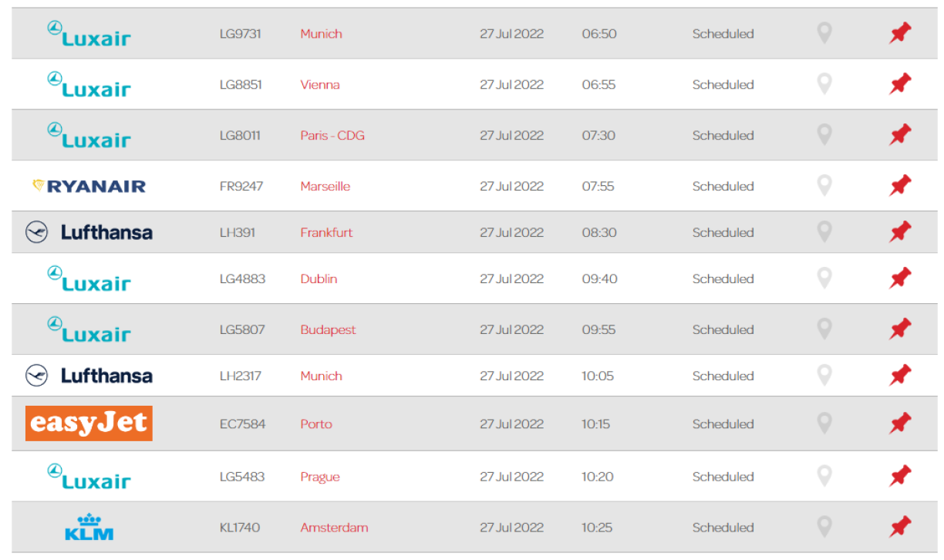Screen dimensions: 944x560
Task: Pin the Lufthansa LH2317 Munich flight
Action: pyautogui.click(x=899, y=376)
